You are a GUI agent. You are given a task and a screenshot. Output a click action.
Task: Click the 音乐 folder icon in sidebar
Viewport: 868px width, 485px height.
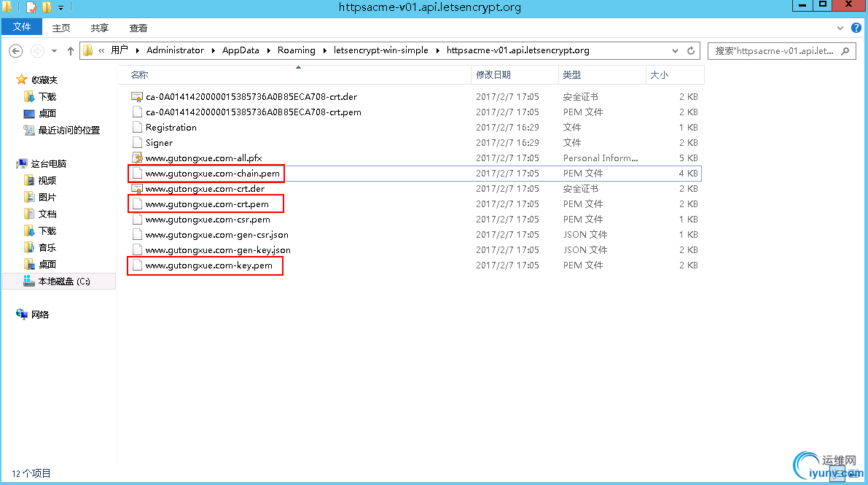29,247
